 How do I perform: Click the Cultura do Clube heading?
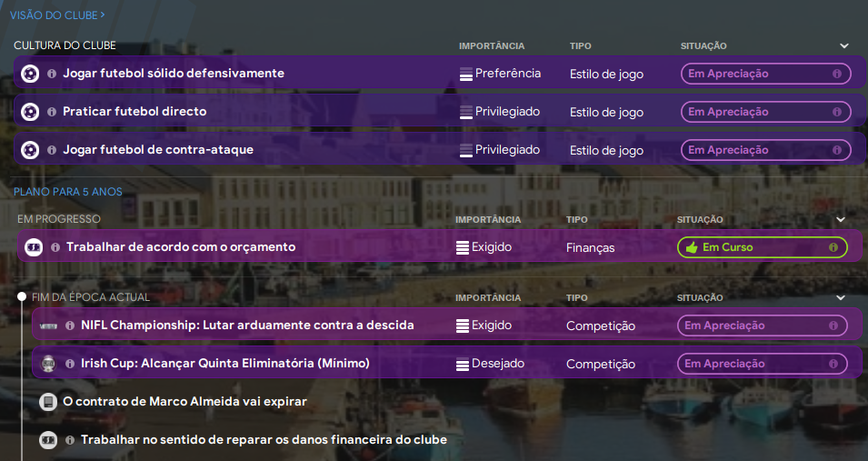pyautogui.click(x=65, y=45)
